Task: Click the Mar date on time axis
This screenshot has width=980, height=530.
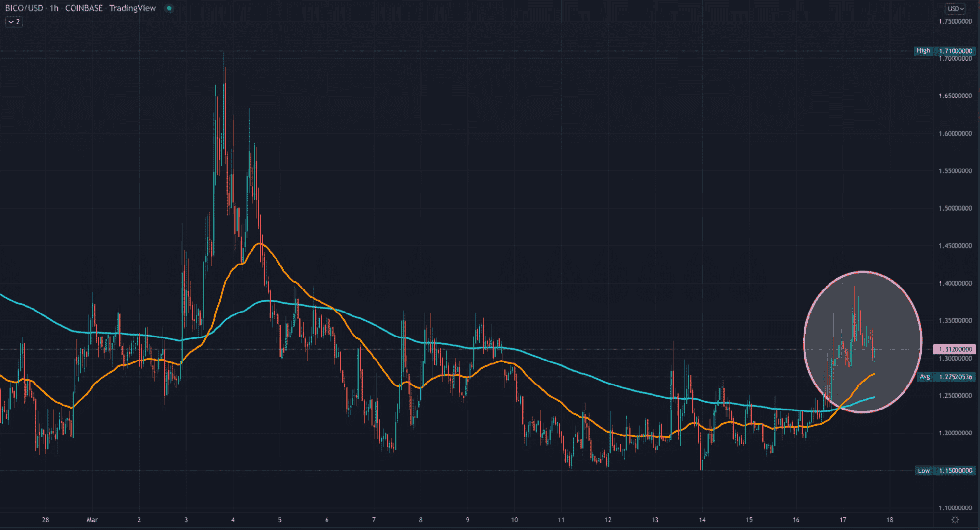Action: (92, 520)
